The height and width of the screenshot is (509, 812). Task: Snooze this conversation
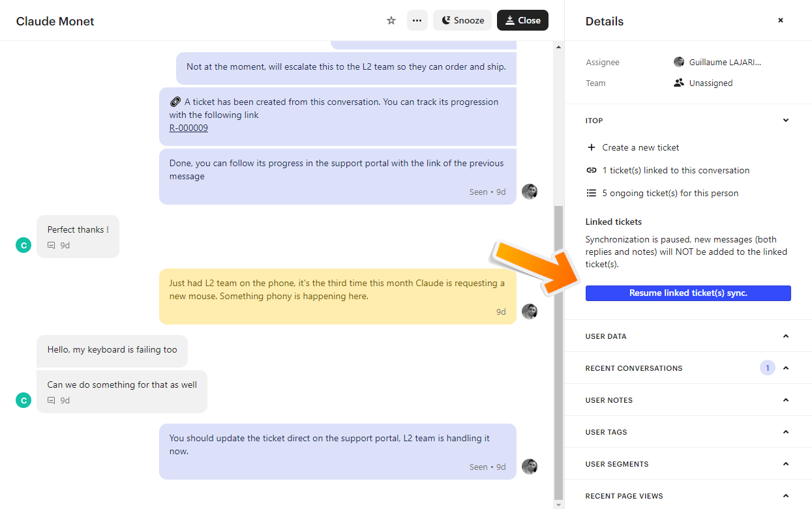pos(462,20)
